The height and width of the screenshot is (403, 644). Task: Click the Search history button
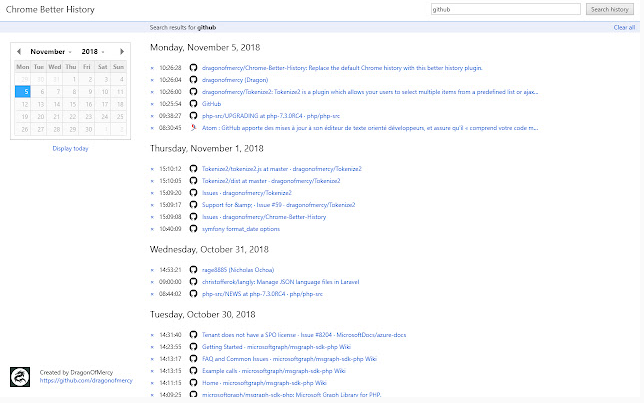pyautogui.click(x=610, y=9)
